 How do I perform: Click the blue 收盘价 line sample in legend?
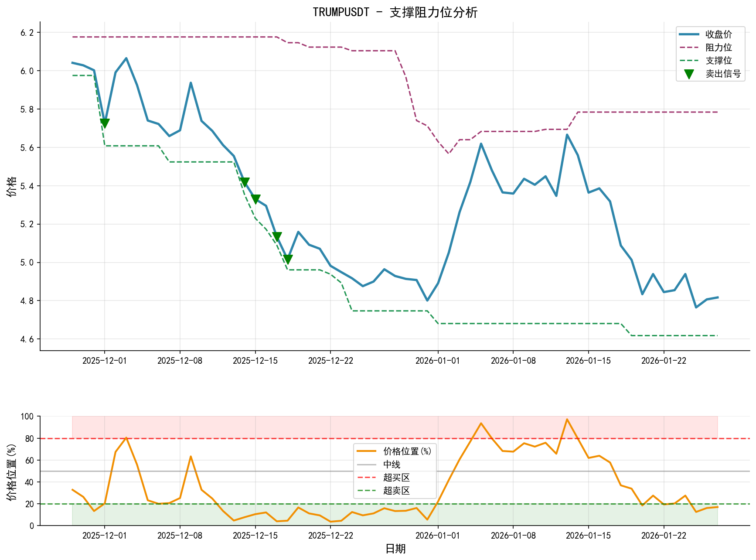[689, 34]
